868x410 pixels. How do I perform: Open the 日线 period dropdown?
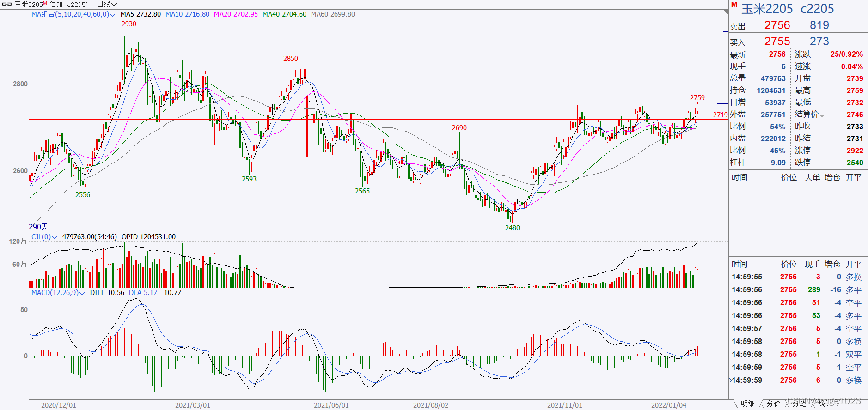click(x=107, y=4)
